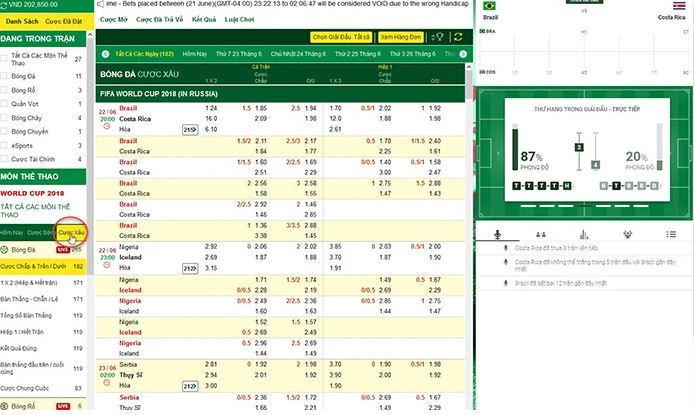694x415 pixels.
Task: Open the list view tab icon
Action: [x=671, y=234]
